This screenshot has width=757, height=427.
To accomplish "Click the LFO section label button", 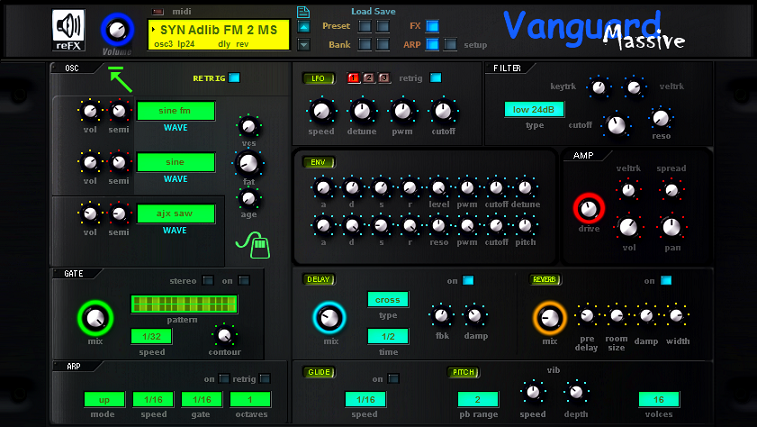I will coord(318,78).
